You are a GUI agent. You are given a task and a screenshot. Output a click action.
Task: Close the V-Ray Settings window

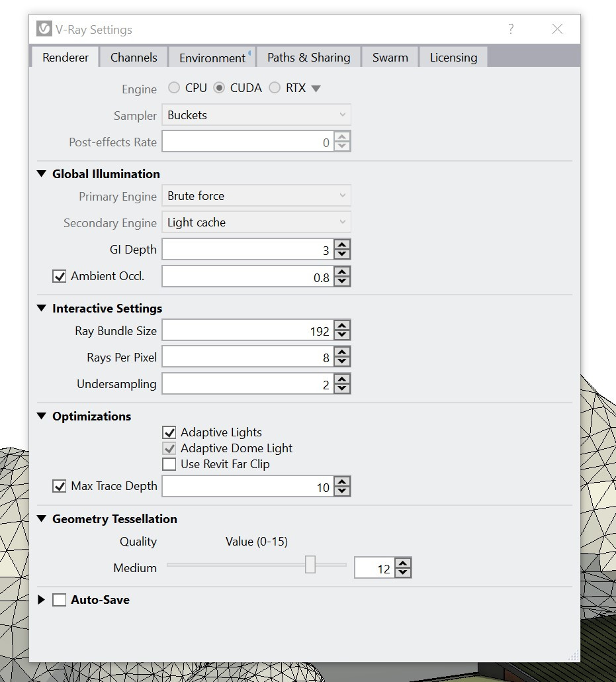557,29
